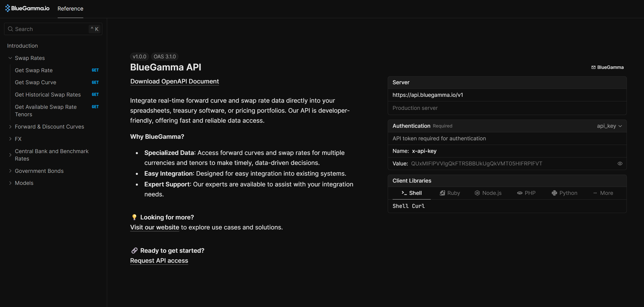Open the Reference tab
The height and width of the screenshot is (307, 644).
[x=70, y=9]
